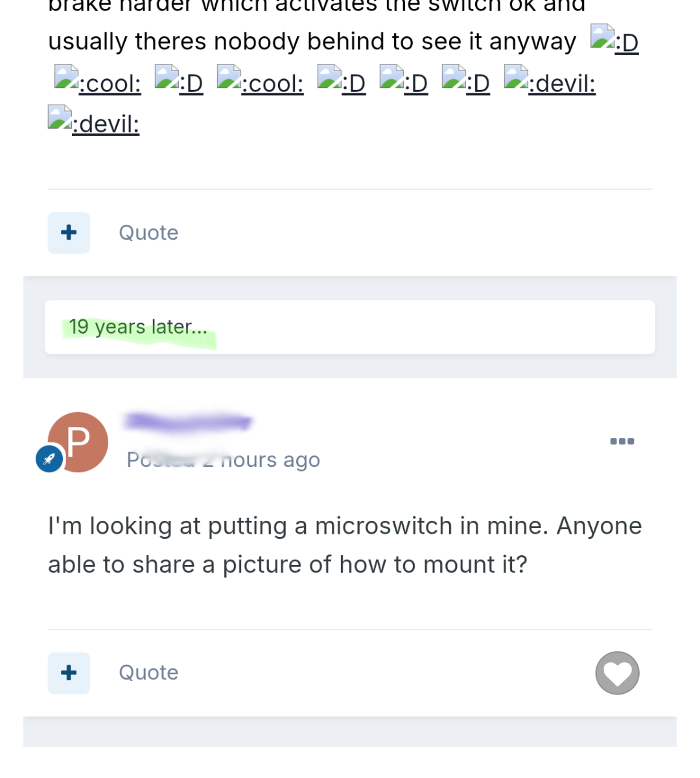
Task: React with the heart icon on the microswitch post
Action: click(617, 673)
